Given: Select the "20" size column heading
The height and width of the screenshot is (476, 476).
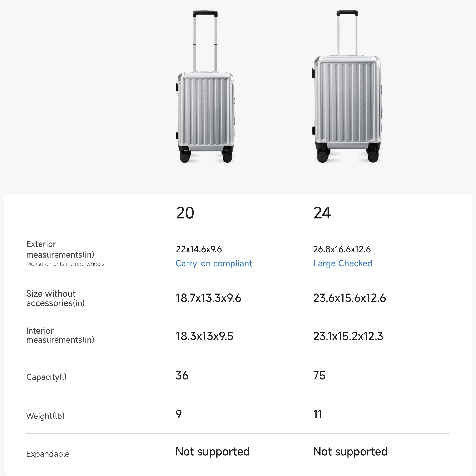Looking at the screenshot, I should [x=185, y=213].
